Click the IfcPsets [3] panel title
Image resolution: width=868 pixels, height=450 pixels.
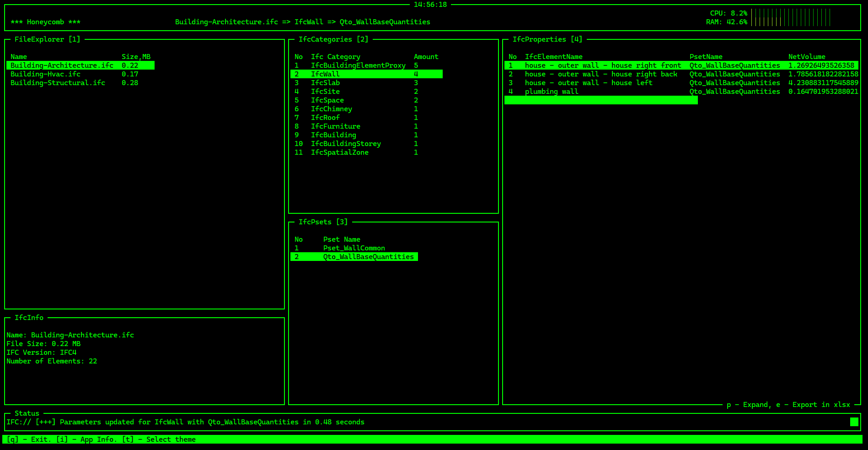coord(323,222)
